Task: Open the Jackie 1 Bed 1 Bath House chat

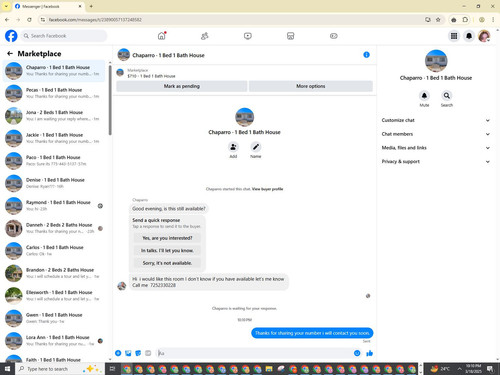Action: pyautogui.click(x=54, y=138)
